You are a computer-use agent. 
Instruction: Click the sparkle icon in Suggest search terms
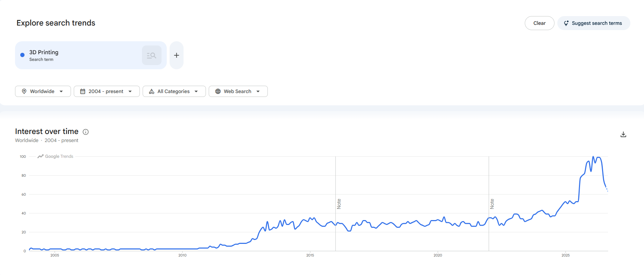[x=566, y=23]
